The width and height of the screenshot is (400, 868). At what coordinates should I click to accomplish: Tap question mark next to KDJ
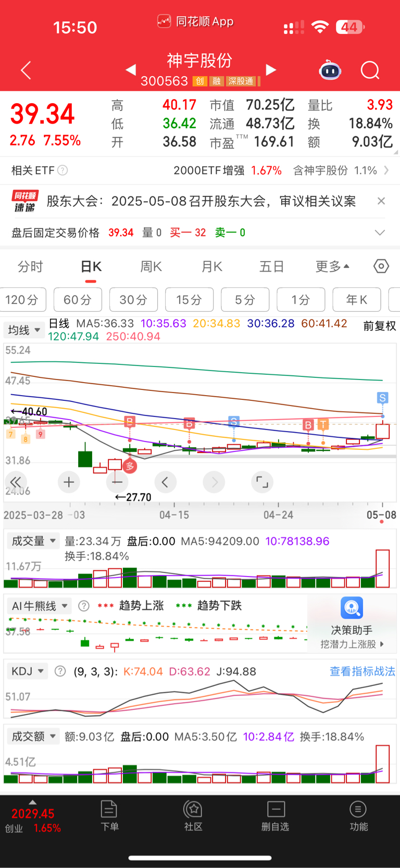60,671
